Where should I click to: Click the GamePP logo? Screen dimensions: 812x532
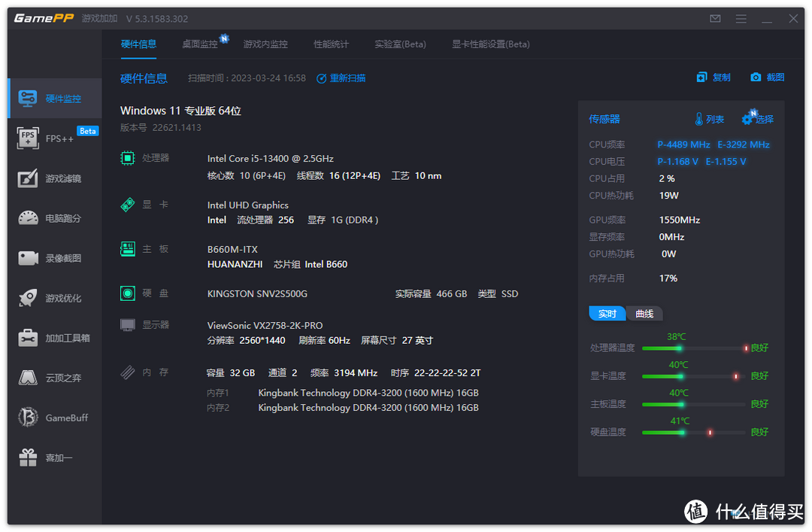pos(44,18)
